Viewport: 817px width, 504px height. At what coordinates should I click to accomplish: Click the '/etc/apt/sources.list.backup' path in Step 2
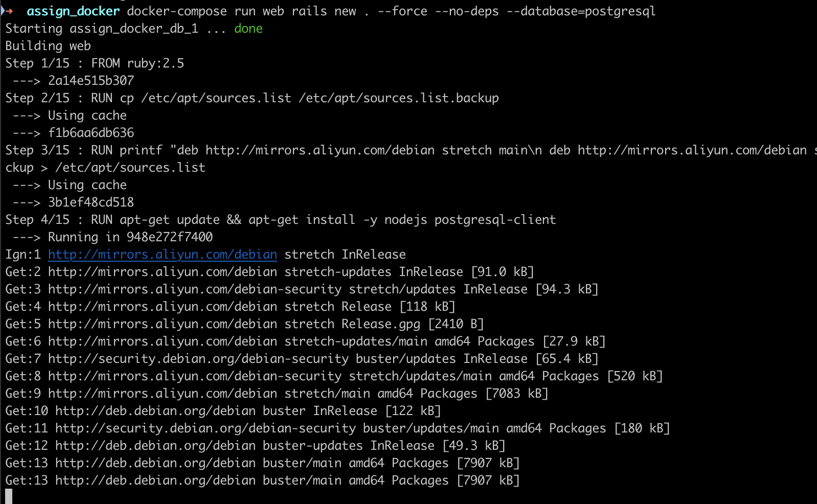click(x=399, y=98)
